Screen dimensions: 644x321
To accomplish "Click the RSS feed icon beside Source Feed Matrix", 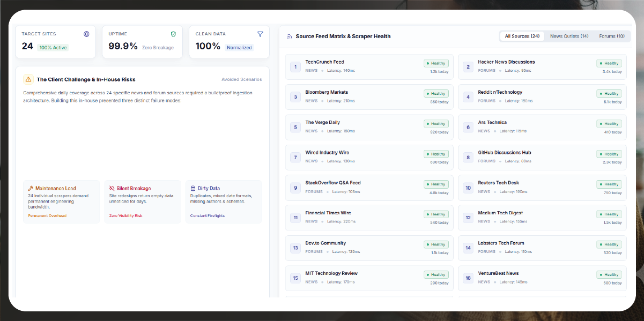I will [290, 36].
